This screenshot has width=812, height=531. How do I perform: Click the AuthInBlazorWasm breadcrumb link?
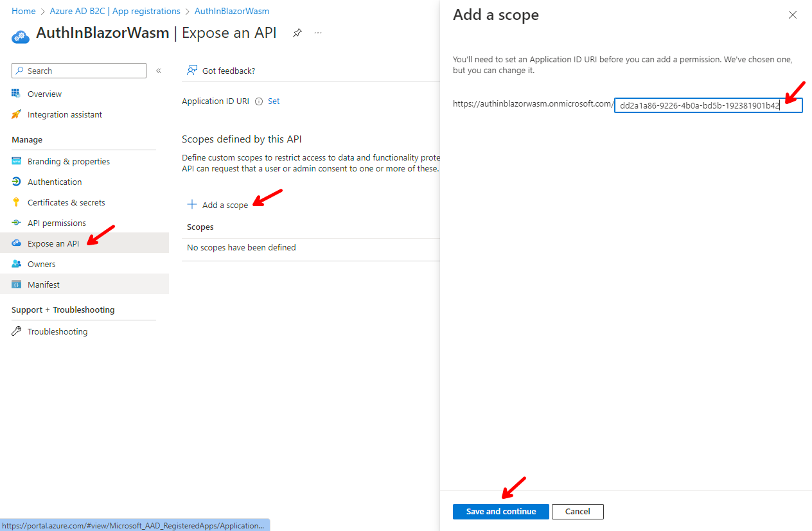pyautogui.click(x=232, y=11)
